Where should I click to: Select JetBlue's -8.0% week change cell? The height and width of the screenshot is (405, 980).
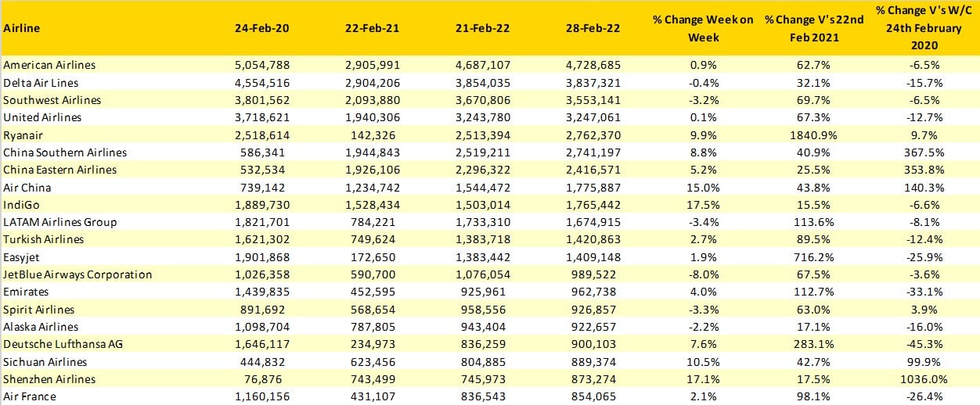click(x=703, y=274)
